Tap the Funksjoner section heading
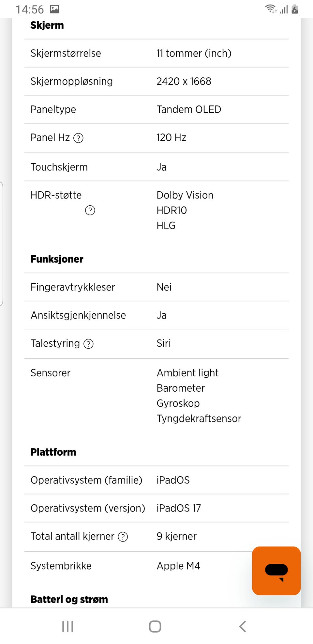The width and height of the screenshot is (313, 644). [x=57, y=259]
